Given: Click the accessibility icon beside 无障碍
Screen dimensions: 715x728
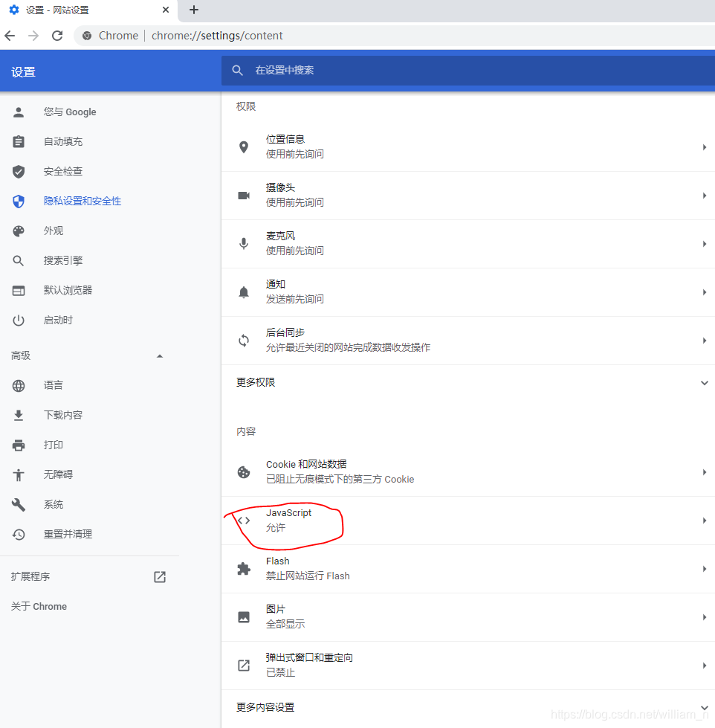Looking at the screenshot, I should coord(19,474).
